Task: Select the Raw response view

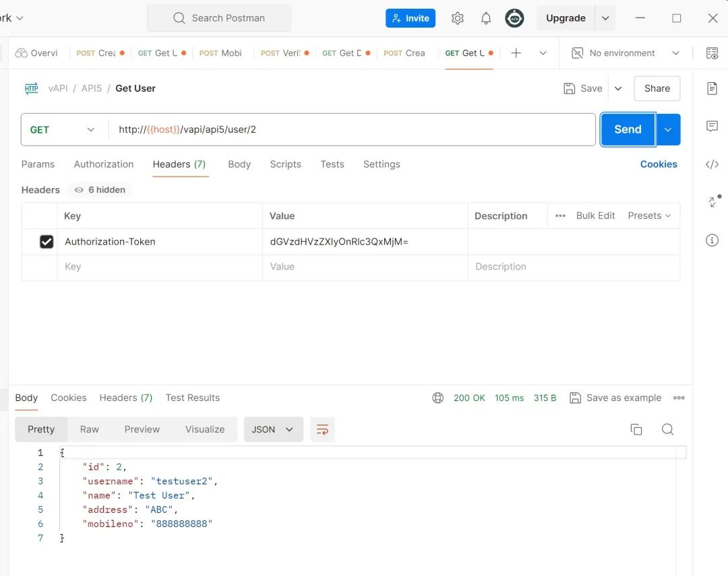Action: tap(89, 429)
